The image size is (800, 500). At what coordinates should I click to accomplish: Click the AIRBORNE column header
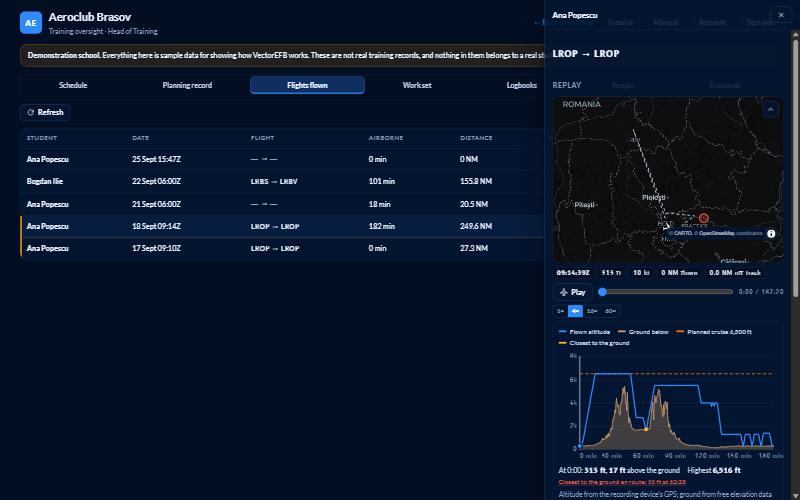point(386,138)
